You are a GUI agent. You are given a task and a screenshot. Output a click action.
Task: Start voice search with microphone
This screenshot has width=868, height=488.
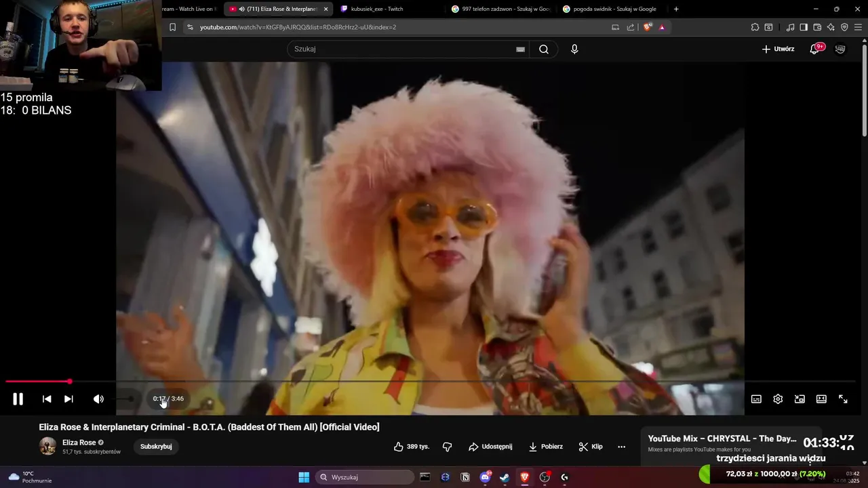tap(574, 49)
